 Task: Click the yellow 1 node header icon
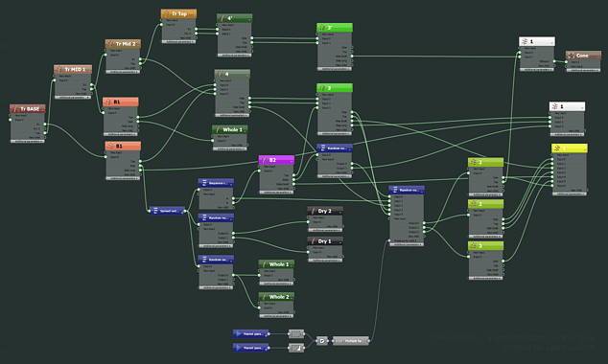(x=557, y=148)
